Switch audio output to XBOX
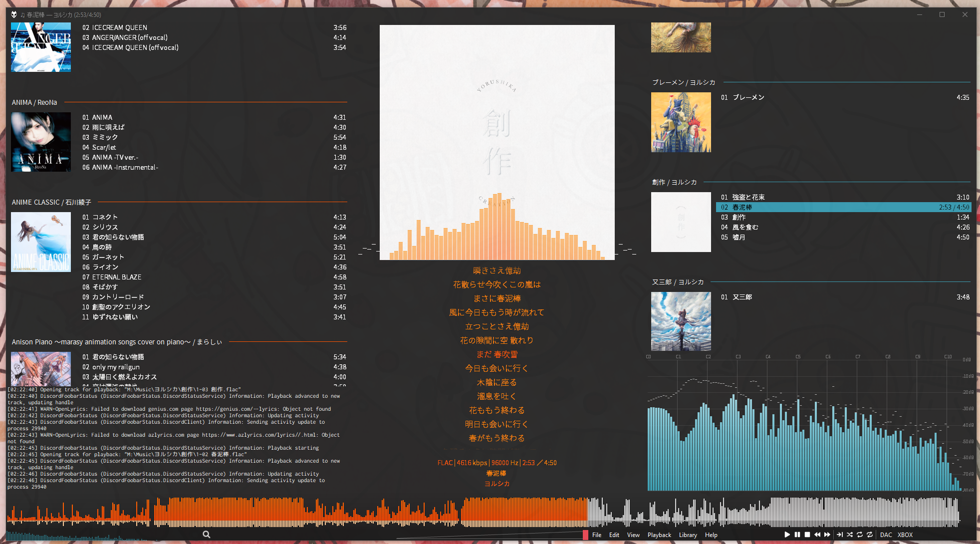980x544 pixels. [905, 535]
